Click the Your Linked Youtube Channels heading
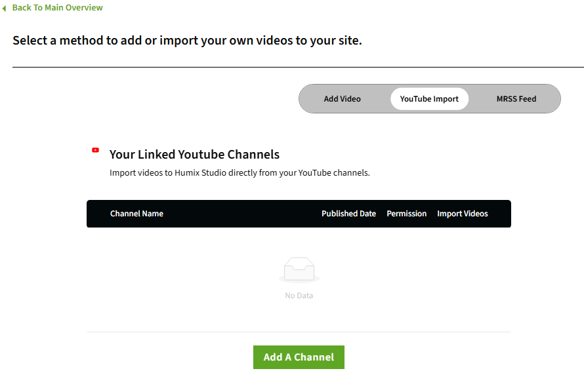 [x=194, y=155]
